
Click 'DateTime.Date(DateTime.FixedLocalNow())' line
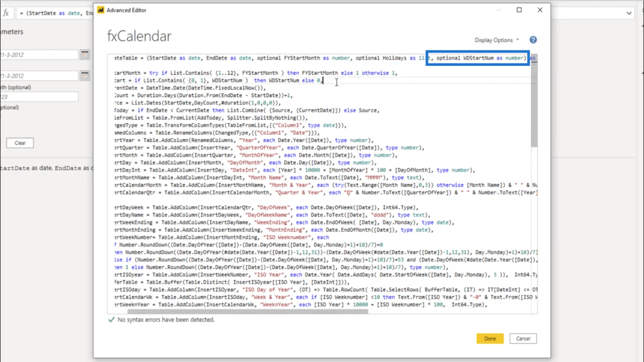click(x=205, y=88)
